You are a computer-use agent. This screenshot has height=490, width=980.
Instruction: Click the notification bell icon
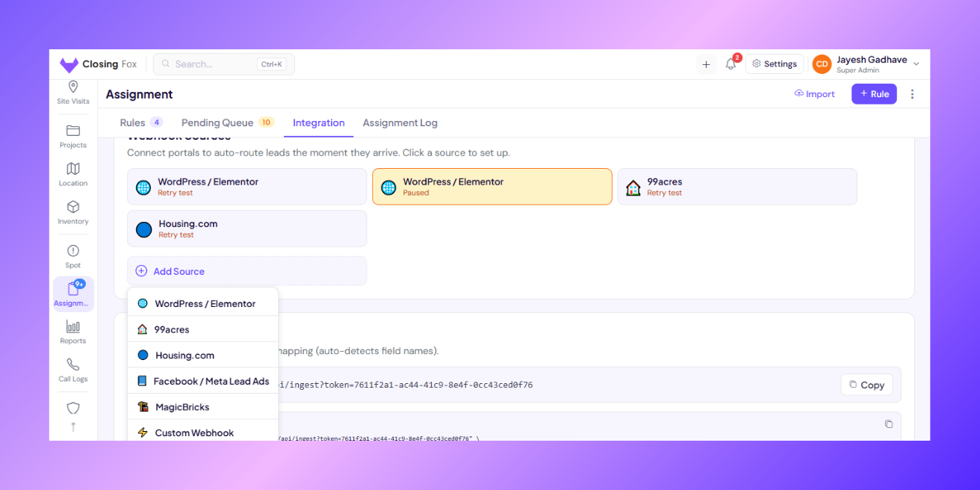[731, 64]
